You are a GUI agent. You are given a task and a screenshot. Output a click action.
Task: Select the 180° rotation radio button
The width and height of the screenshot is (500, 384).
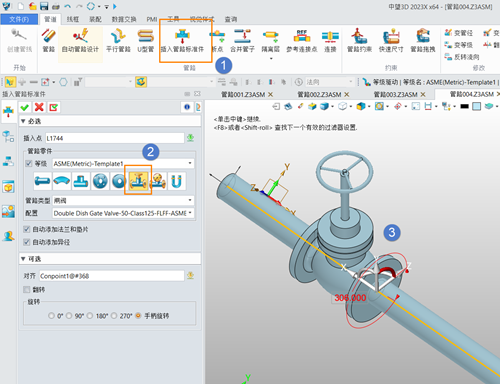[x=90, y=315]
